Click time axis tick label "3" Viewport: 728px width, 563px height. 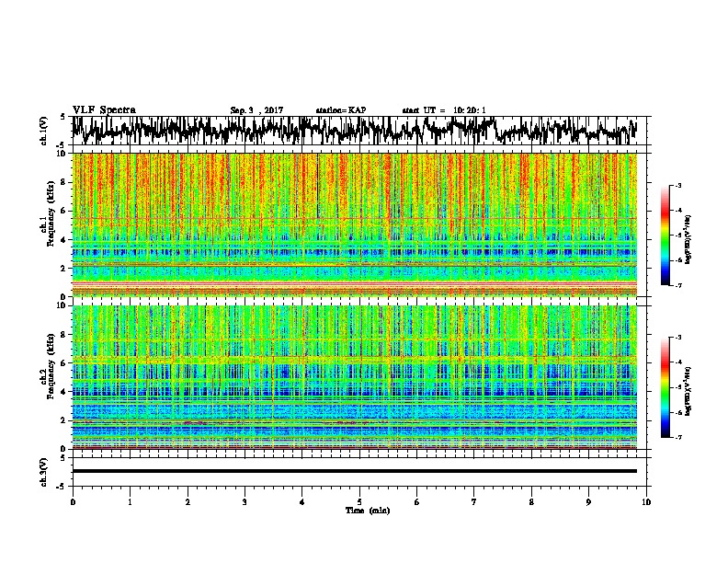point(245,502)
